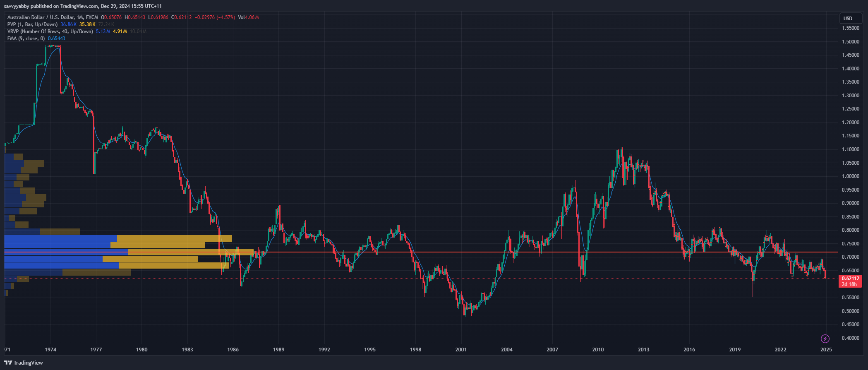Click the purple lightning bolt icon
Viewport: 868px width, 370px height.
pyautogui.click(x=825, y=339)
